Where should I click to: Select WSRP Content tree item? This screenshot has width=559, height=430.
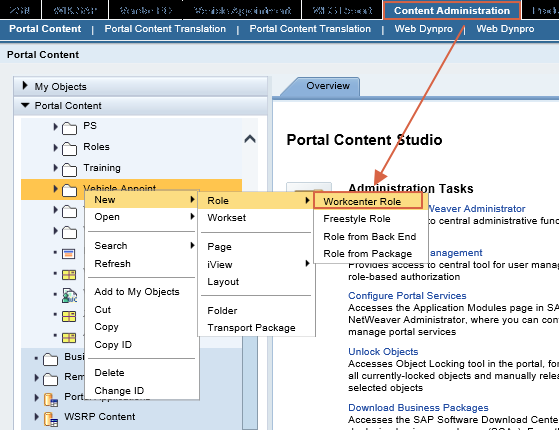click(99, 416)
